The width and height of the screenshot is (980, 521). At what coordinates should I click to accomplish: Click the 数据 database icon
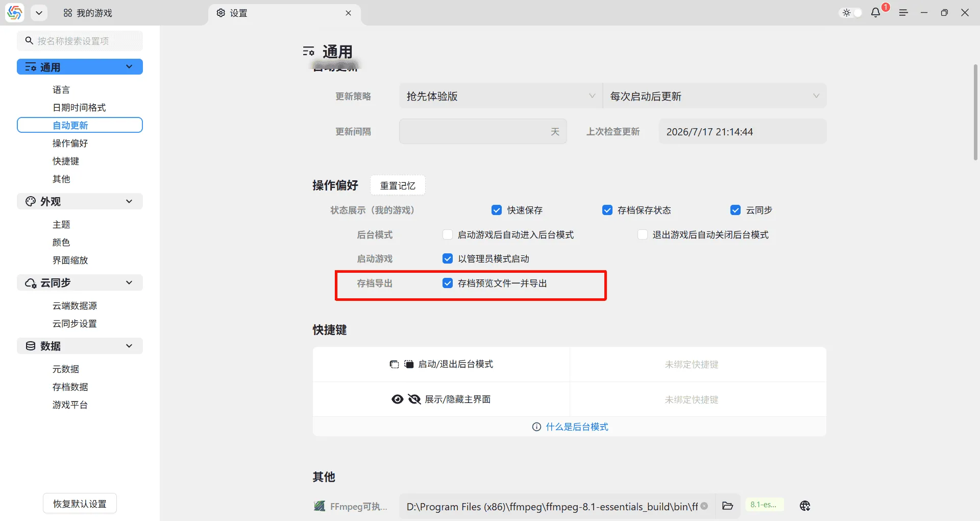coord(31,346)
